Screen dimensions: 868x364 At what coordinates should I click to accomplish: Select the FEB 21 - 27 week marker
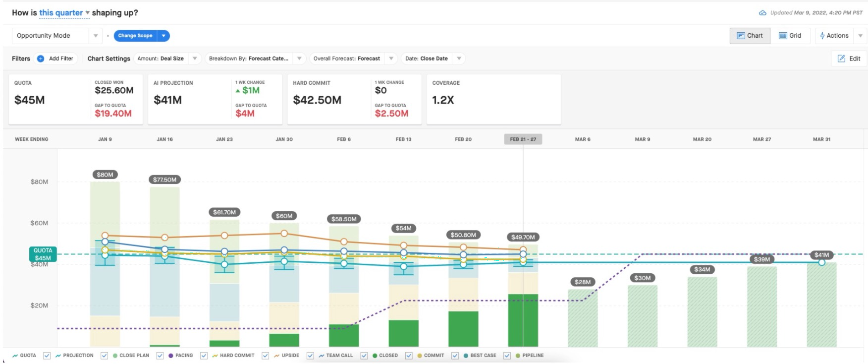[523, 139]
